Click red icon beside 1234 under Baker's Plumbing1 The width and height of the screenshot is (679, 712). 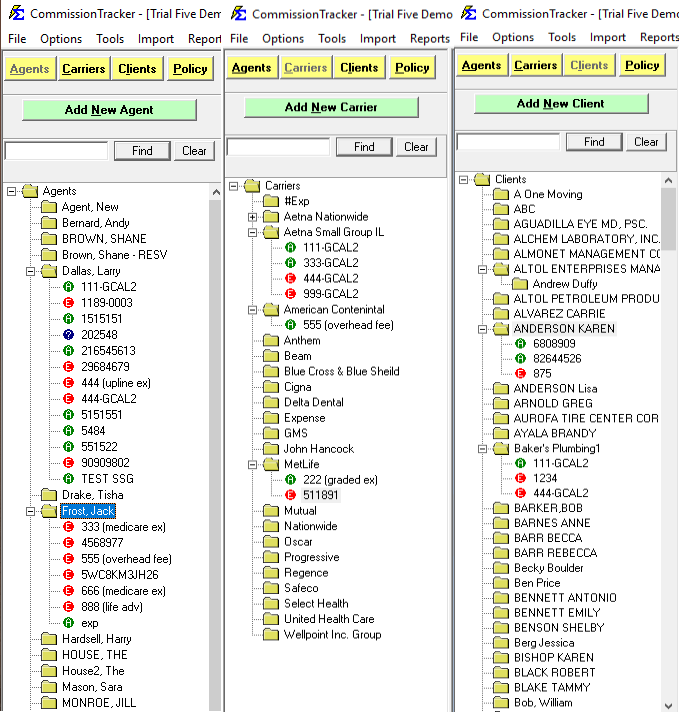520,478
